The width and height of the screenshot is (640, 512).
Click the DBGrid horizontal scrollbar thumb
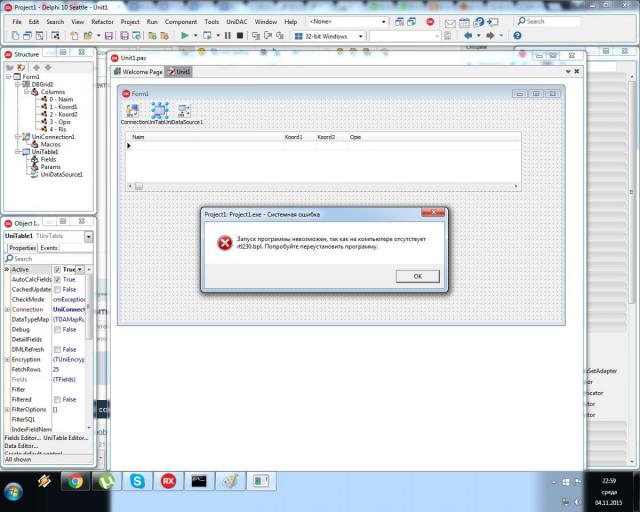click(x=139, y=186)
